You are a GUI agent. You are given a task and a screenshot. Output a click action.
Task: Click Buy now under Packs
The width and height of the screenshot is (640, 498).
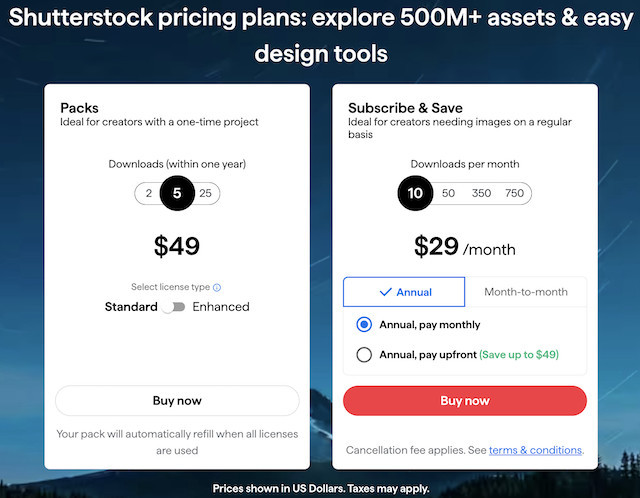point(177,400)
